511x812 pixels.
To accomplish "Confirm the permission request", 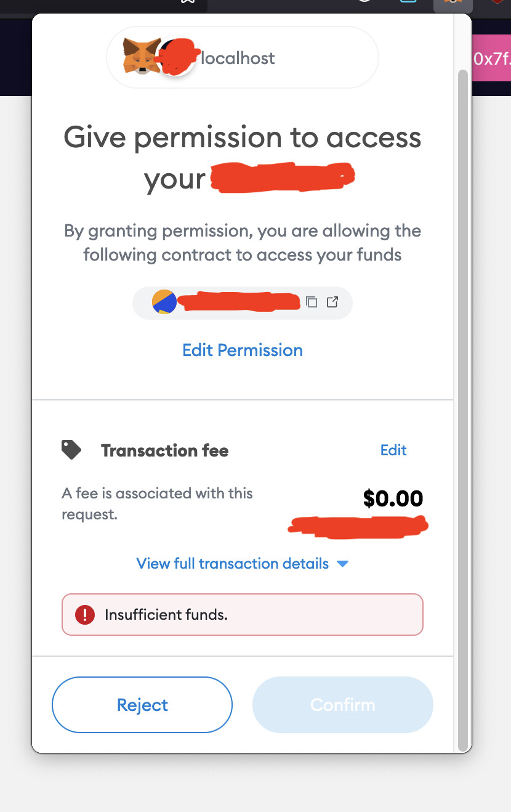I will click(x=343, y=705).
